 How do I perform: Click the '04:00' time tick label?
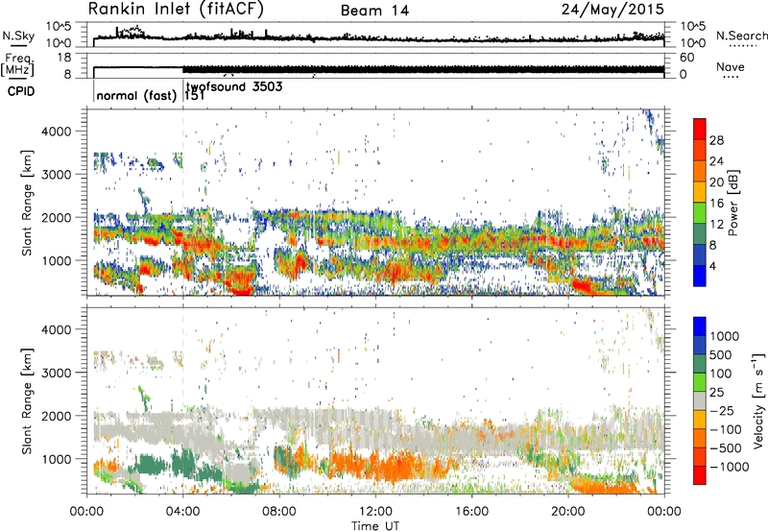click(182, 512)
